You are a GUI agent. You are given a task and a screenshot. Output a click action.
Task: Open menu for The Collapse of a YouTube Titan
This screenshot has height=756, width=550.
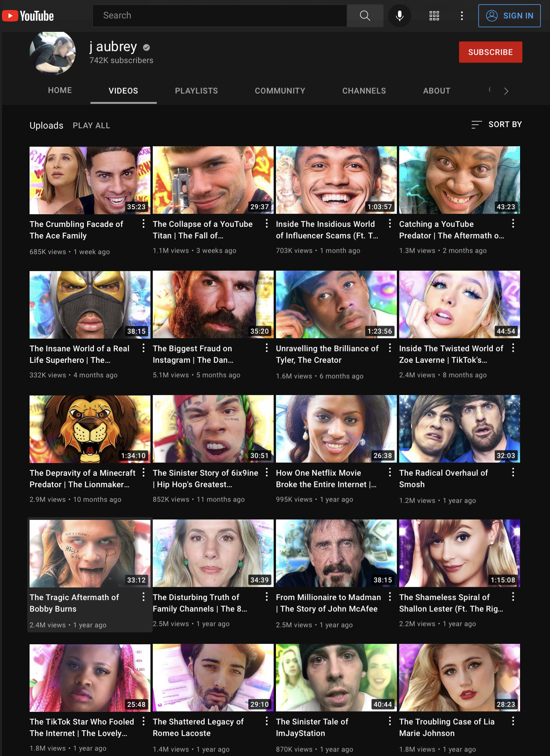(267, 223)
